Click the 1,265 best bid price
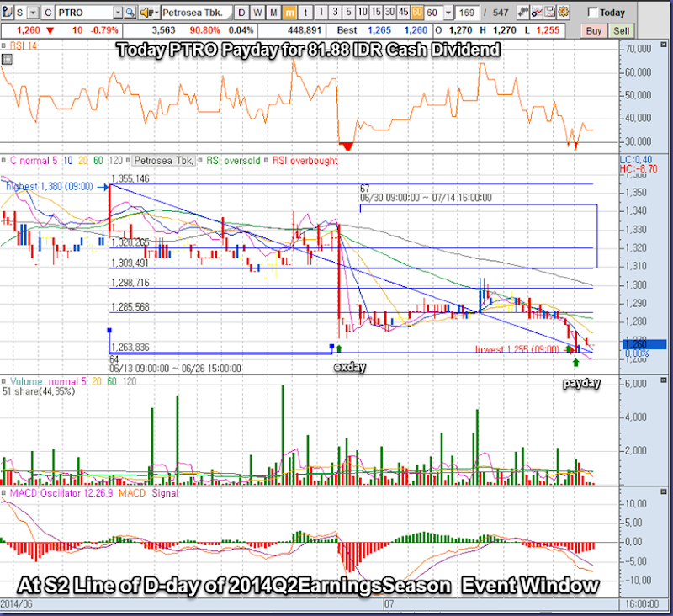This screenshot has height=616, width=673. [x=379, y=30]
